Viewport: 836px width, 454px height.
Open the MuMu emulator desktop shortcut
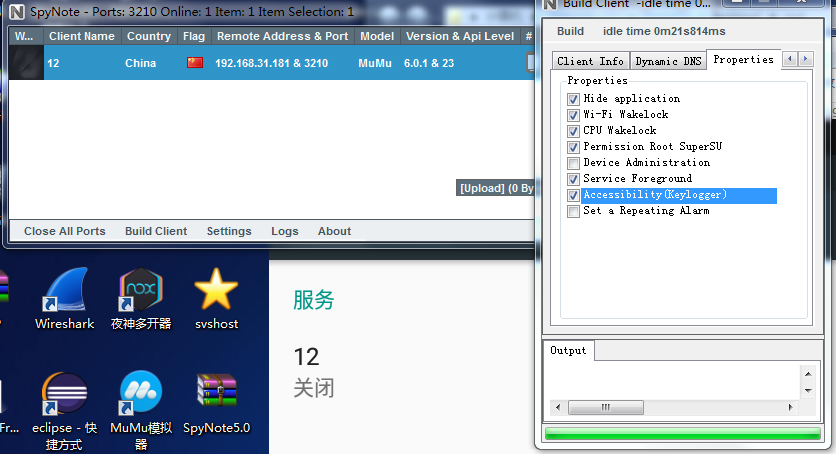(x=141, y=410)
